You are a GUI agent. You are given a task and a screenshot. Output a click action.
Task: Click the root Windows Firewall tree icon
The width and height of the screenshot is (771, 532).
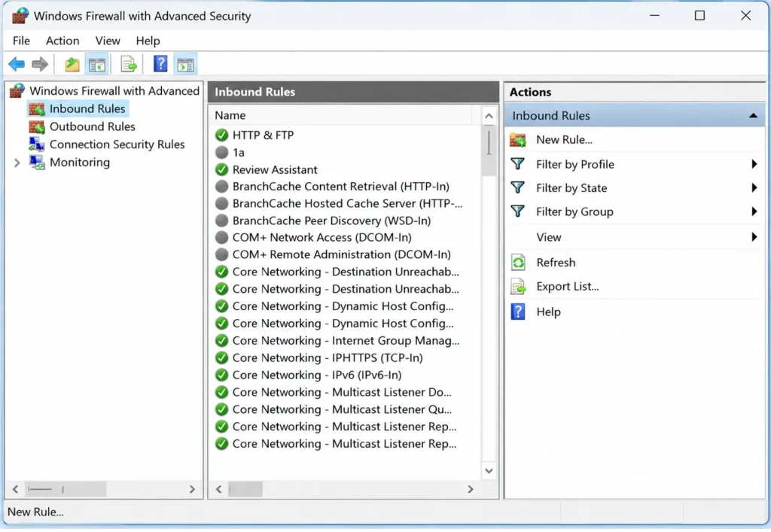pyautogui.click(x=17, y=90)
